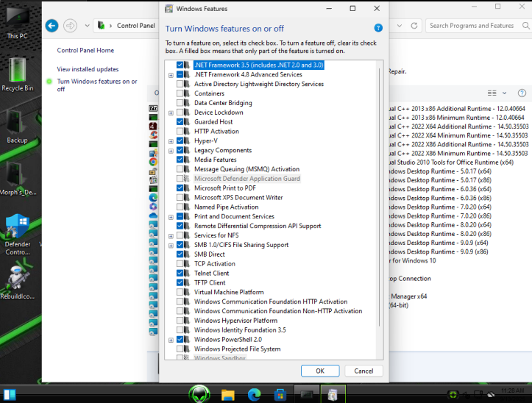Uncheck the Media Features checkbox

click(180, 160)
